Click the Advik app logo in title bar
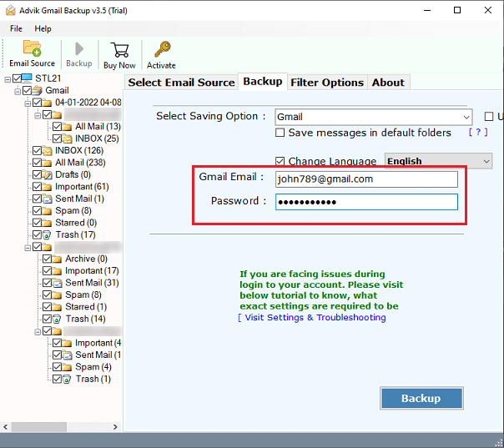 pyautogui.click(x=10, y=10)
